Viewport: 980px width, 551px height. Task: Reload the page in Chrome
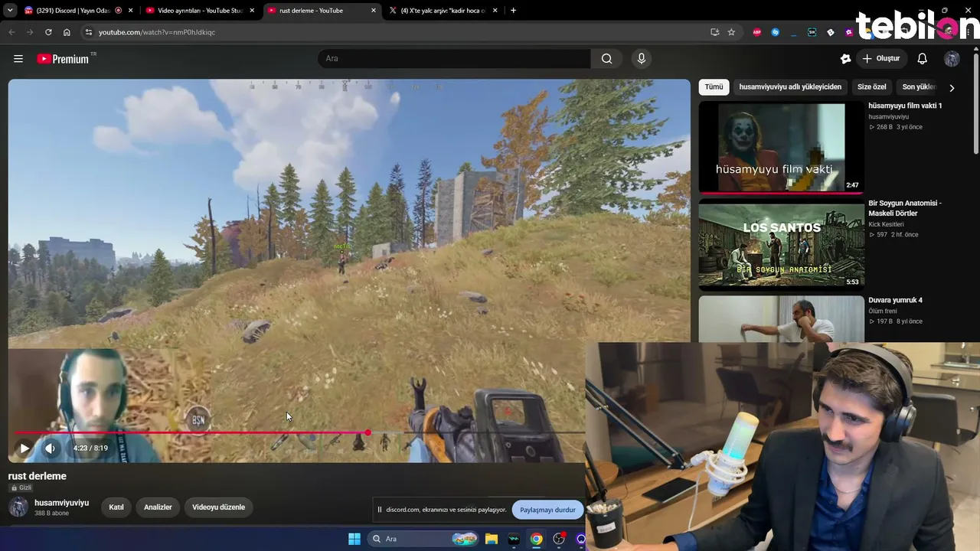tap(48, 32)
